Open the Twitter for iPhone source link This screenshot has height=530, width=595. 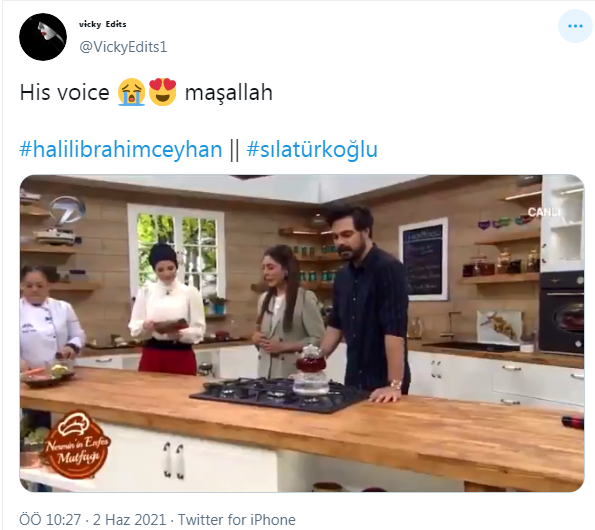pyautogui.click(x=237, y=519)
